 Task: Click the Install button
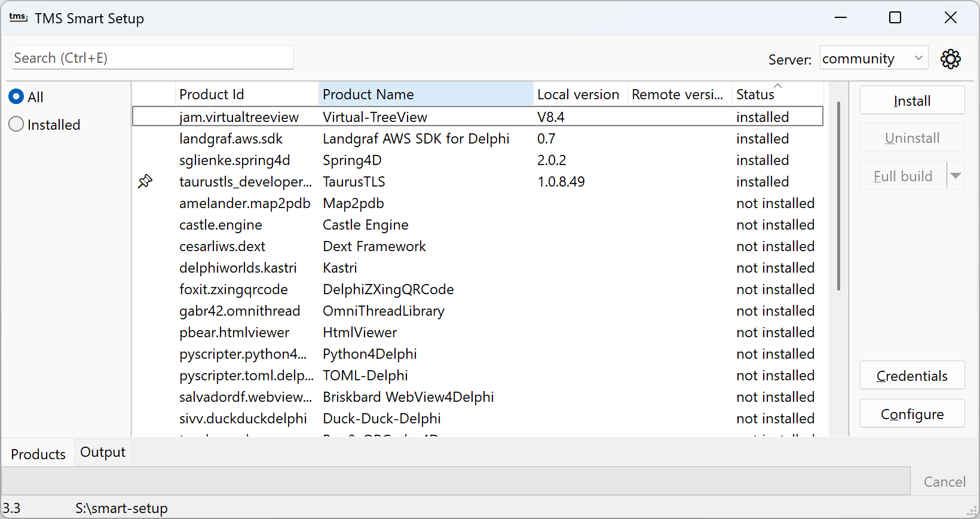pyautogui.click(x=912, y=100)
